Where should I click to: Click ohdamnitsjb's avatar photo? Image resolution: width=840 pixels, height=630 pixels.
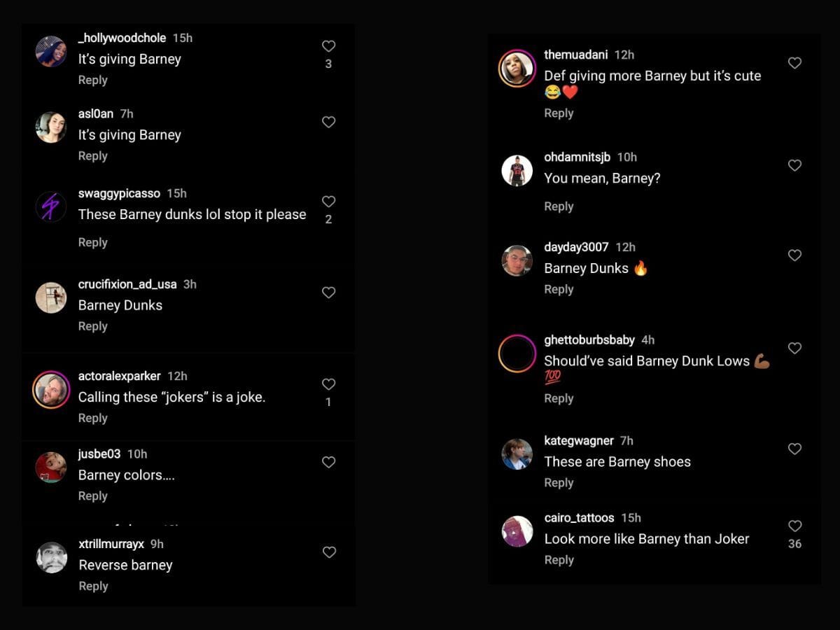[517, 171]
